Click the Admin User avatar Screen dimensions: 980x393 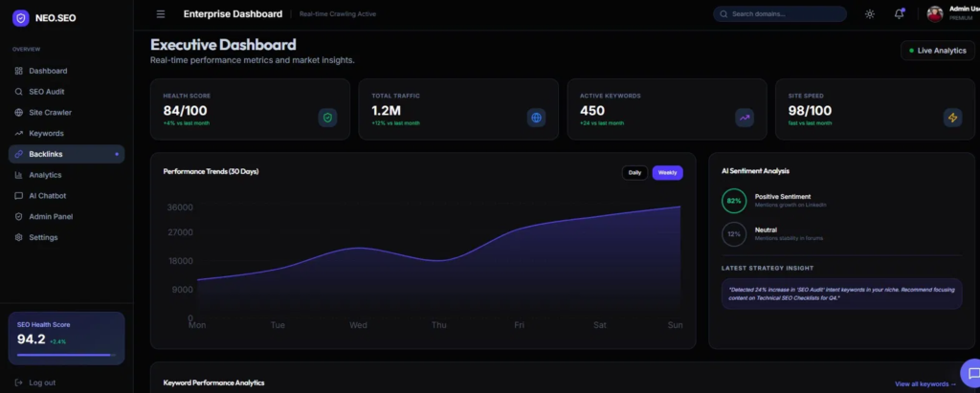click(x=935, y=13)
